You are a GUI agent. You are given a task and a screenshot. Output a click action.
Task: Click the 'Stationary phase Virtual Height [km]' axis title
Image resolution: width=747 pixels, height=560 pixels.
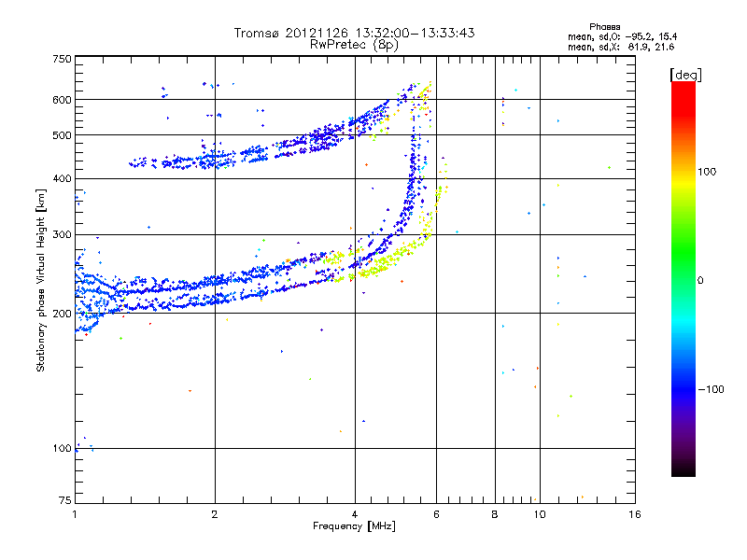(x=41, y=280)
